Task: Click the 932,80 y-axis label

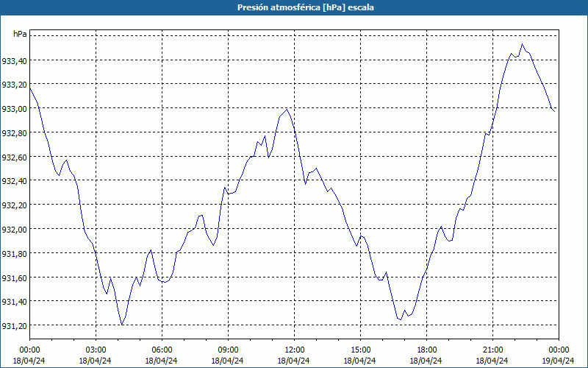Action: click(x=14, y=133)
